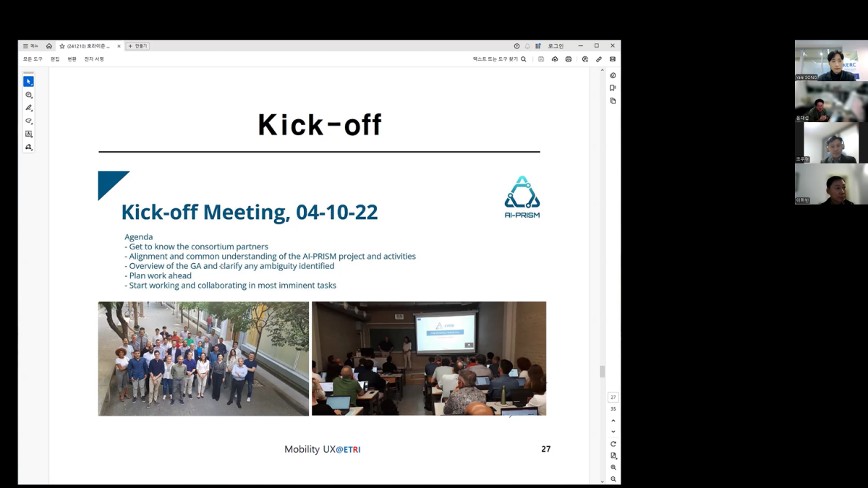Print the document with printer icon
The image size is (868, 488).
tap(569, 59)
